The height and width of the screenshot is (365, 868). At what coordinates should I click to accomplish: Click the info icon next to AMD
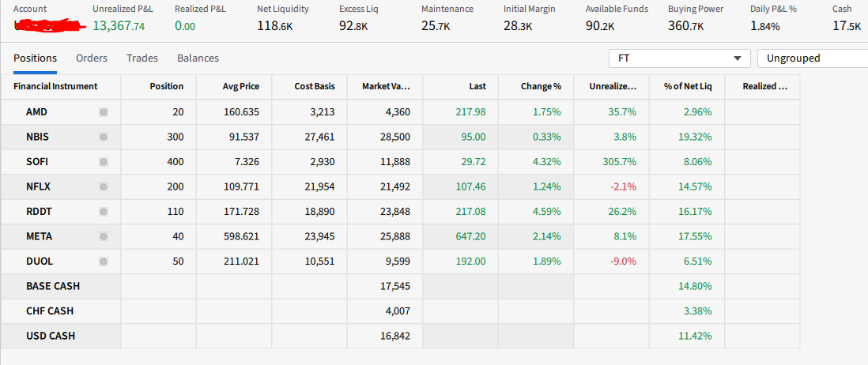(103, 112)
